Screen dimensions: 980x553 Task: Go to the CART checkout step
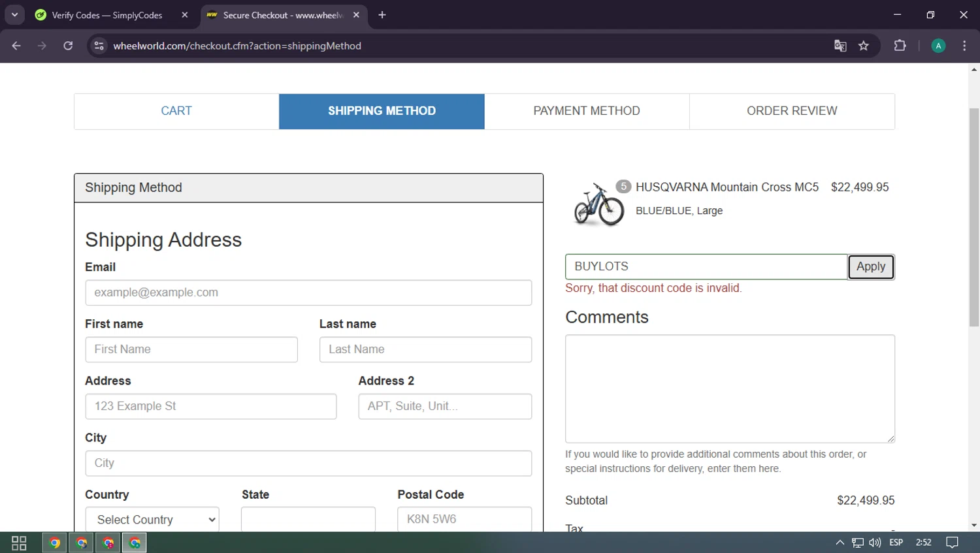pos(176,111)
